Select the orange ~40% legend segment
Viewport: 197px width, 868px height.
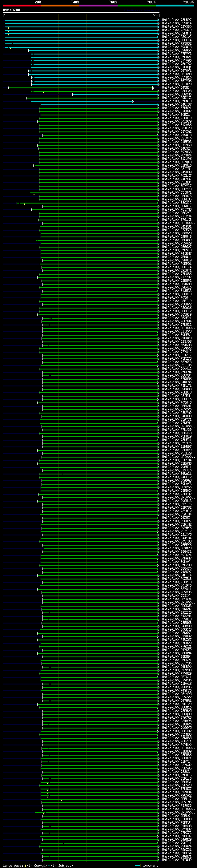coord(60,6)
